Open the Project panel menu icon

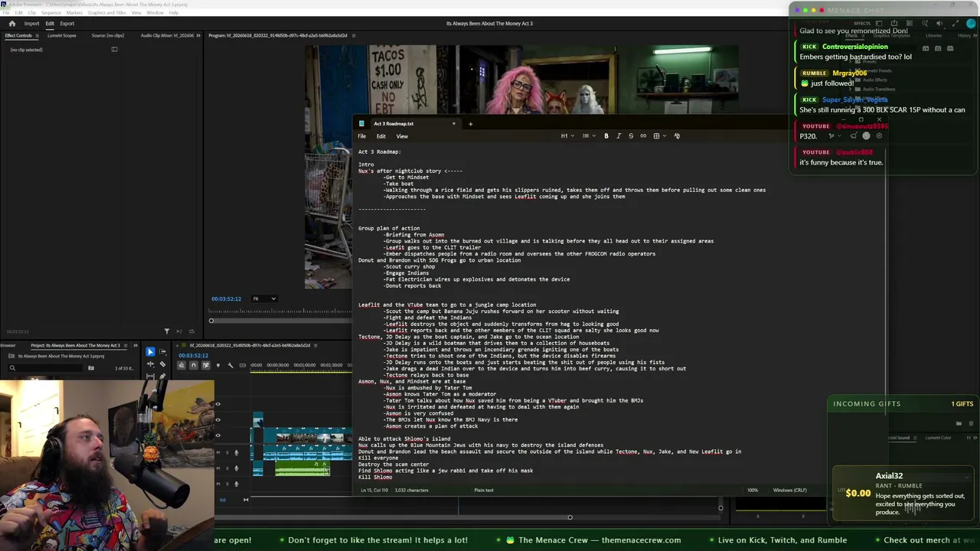125,345
